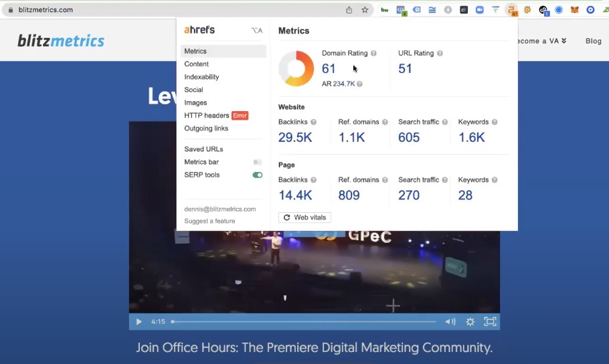609x364 pixels.
Task: Click help icon beside Page Ref. domains
Action: [385, 180]
